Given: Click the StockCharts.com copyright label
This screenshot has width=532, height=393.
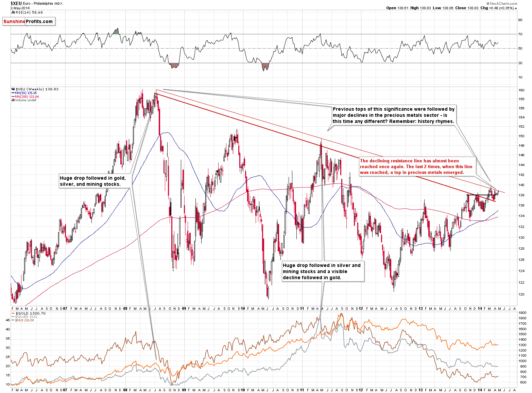Looking at the screenshot, I should [501, 3].
